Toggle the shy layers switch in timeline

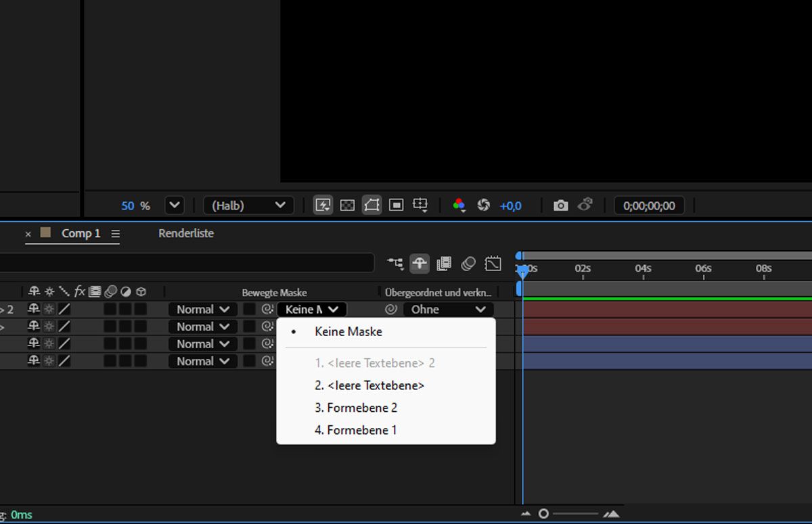click(420, 264)
